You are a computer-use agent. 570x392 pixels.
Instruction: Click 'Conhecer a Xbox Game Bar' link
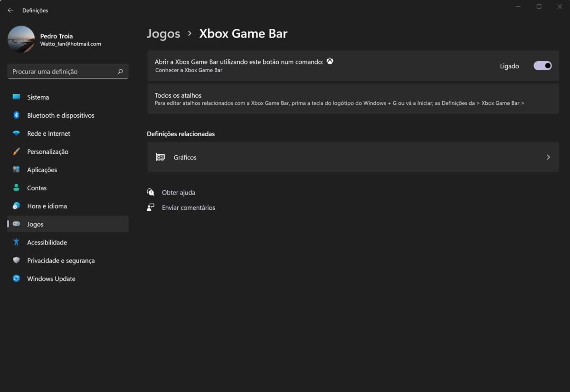tap(189, 70)
